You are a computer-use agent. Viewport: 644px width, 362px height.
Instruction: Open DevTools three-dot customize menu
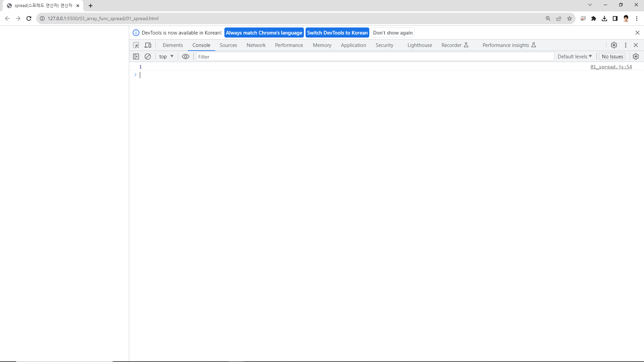[626, 45]
